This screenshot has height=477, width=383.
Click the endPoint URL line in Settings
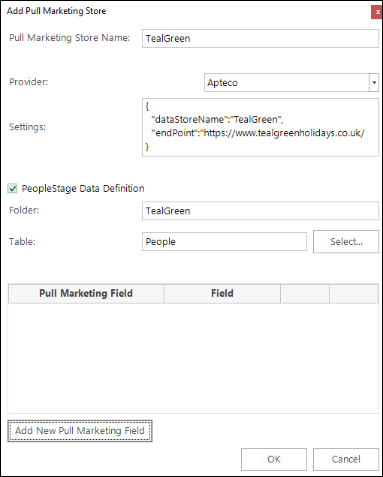[x=258, y=133]
